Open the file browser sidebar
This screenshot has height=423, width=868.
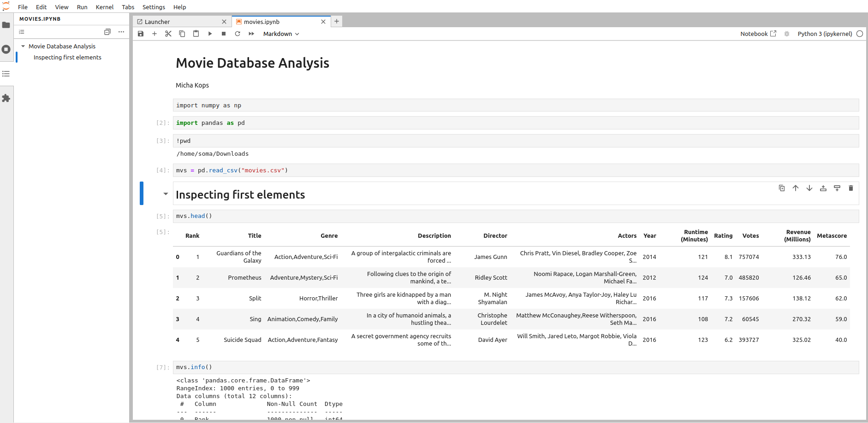[x=6, y=25]
